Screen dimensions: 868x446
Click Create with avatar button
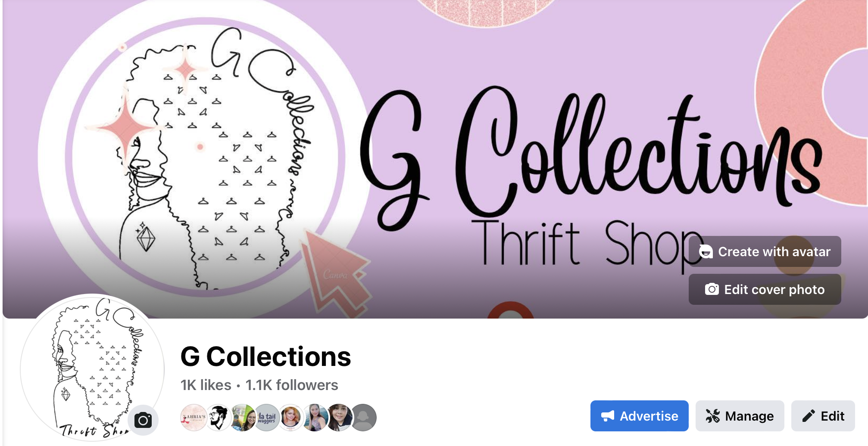coord(765,251)
